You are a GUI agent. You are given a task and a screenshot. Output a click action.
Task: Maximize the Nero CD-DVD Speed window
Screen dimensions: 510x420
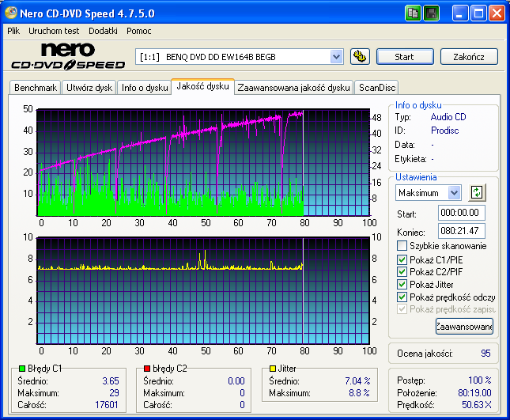478,13
